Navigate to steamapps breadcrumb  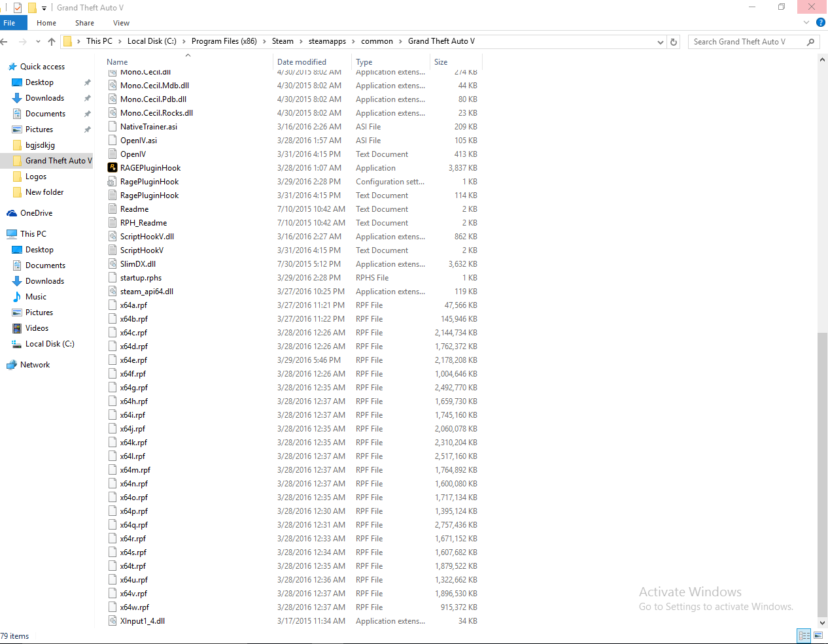point(327,41)
